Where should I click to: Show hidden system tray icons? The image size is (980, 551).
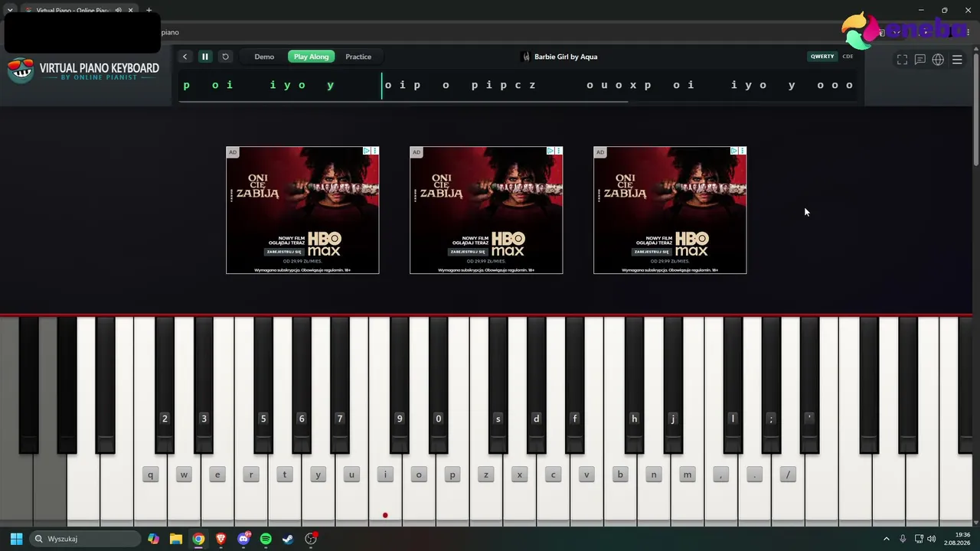887,539
